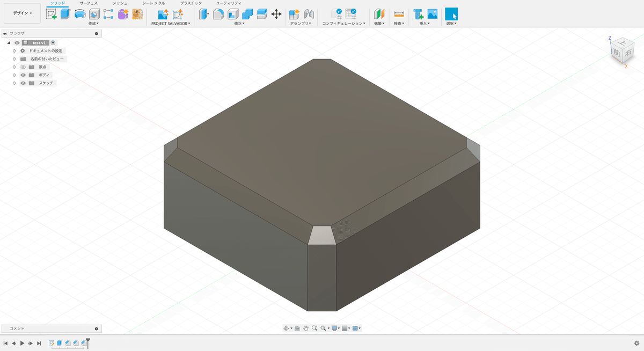Open the デザイン workspace dropdown
This screenshot has width=644, height=351.
tap(22, 13)
